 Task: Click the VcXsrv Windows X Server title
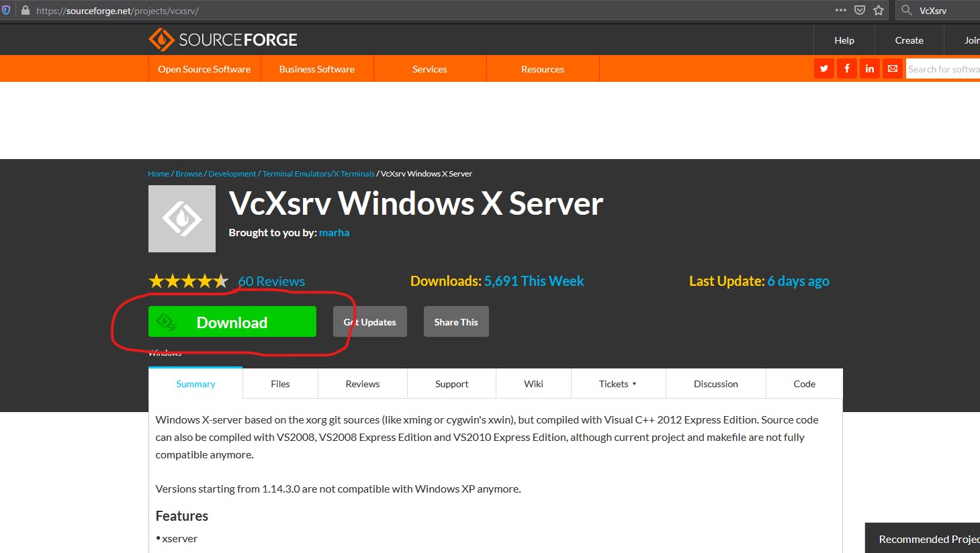click(416, 203)
